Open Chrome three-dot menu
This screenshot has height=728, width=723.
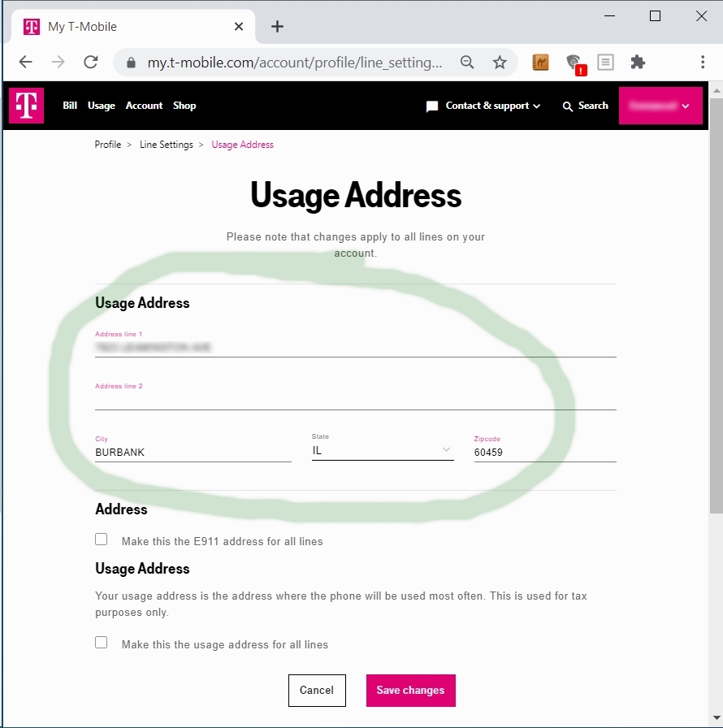[703, 62]
